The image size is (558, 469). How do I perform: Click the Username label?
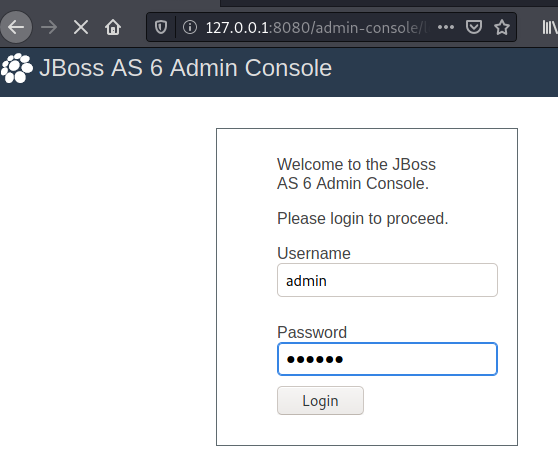314,253
